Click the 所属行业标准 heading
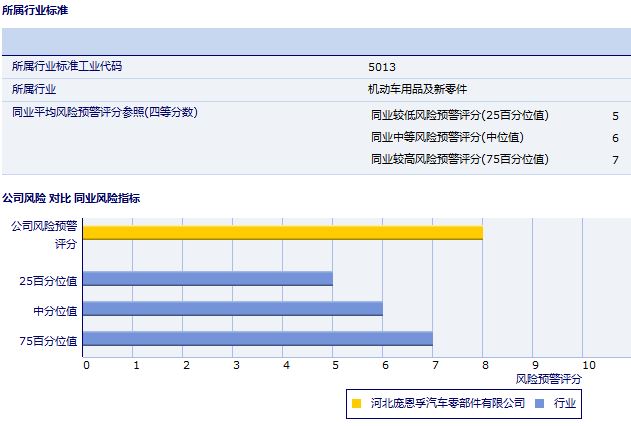The height and width of the screenshot is (426, 631). (35, 10)
